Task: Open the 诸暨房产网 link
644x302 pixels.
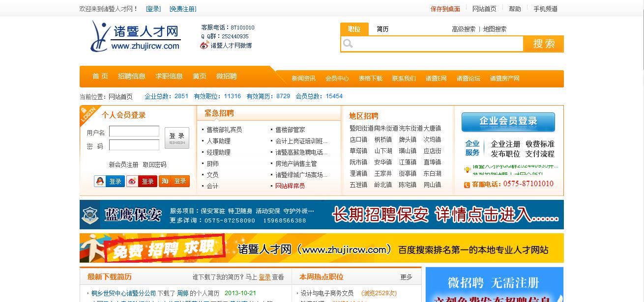Action: click(504, 79)
